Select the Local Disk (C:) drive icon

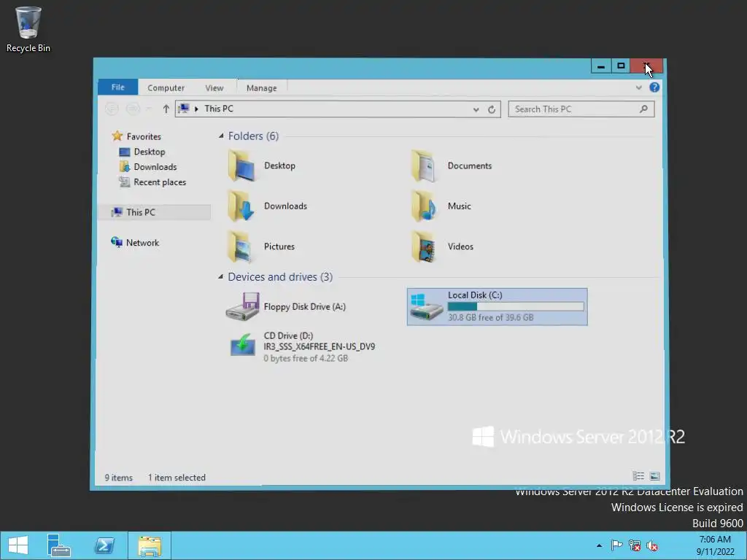click(426, 307)
